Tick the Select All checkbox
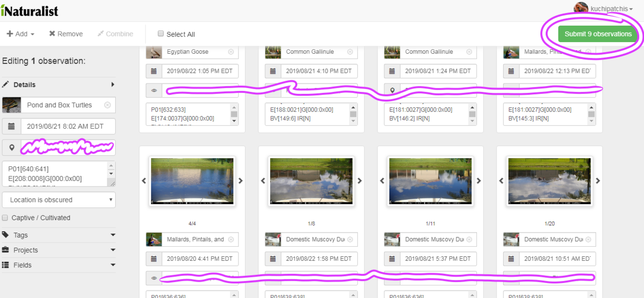The width and height of the screenshot is (644, 298). [x=161, y=34]
